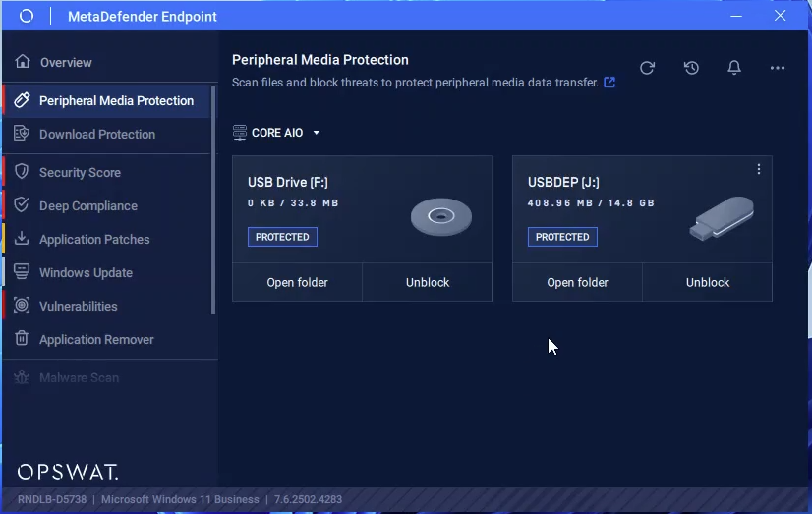Navigate to Deep Compliance
Image resolution: width=812 pixels, height=514 pixels.
pos(88,206)
